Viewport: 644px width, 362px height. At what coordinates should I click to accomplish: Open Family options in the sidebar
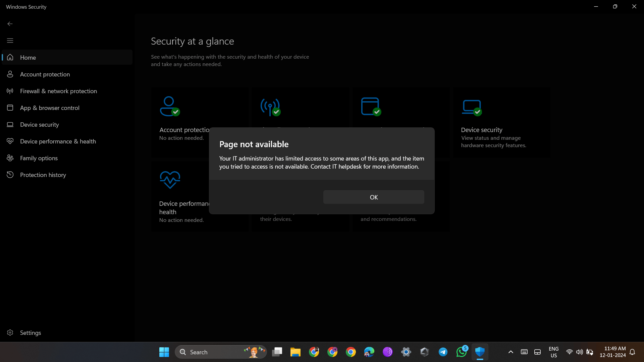pyautogui.click(x=39, y=158)
